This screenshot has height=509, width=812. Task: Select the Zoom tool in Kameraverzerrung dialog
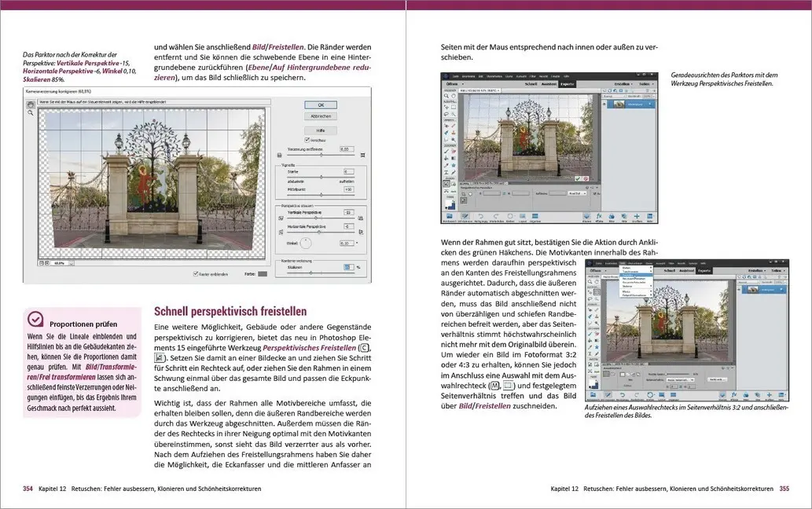pos(30,112)
